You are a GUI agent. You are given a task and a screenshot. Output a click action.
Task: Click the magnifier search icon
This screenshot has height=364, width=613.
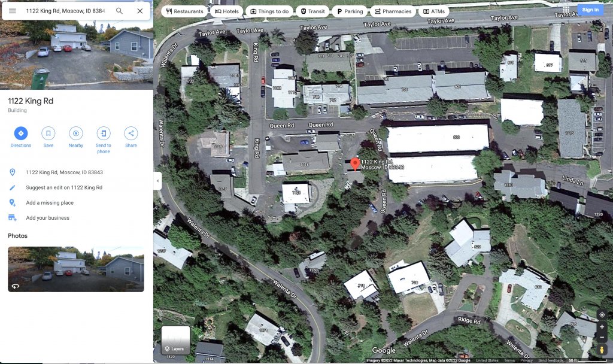(x=119, y=11)
